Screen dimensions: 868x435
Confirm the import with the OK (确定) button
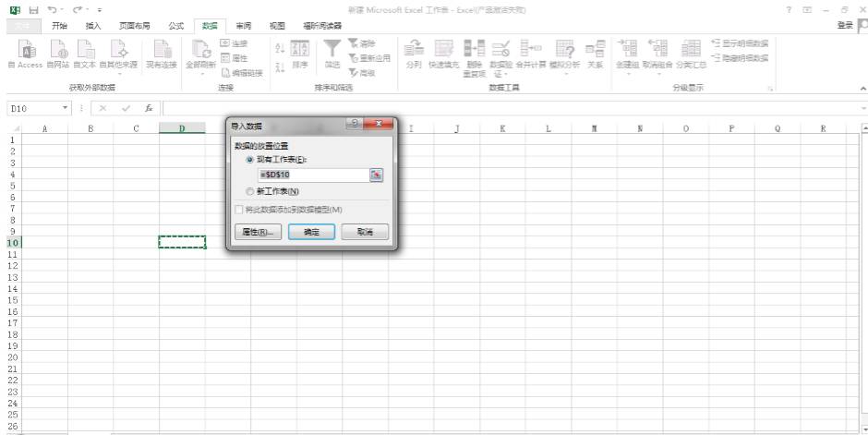click(312, 232)
